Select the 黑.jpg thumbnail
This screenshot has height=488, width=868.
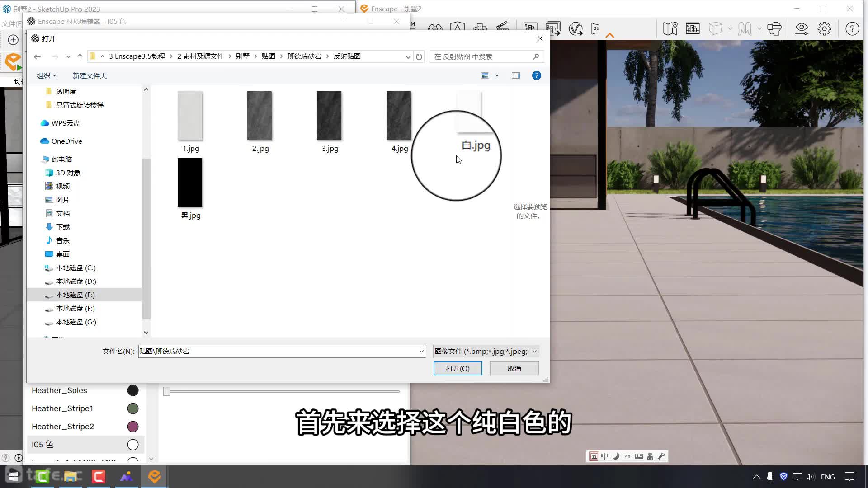click(190, 183)
